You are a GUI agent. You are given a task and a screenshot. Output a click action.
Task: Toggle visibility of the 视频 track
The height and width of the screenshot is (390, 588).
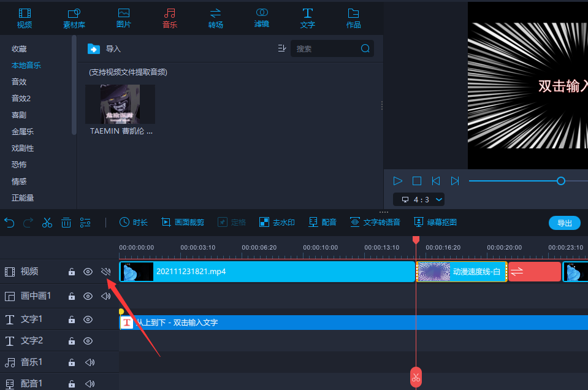[x=88, y=272]
